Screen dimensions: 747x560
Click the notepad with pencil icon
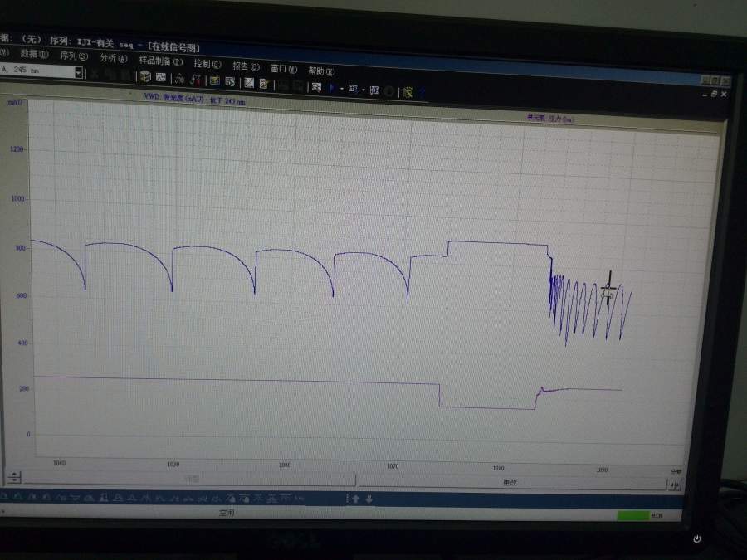point(264,84)
